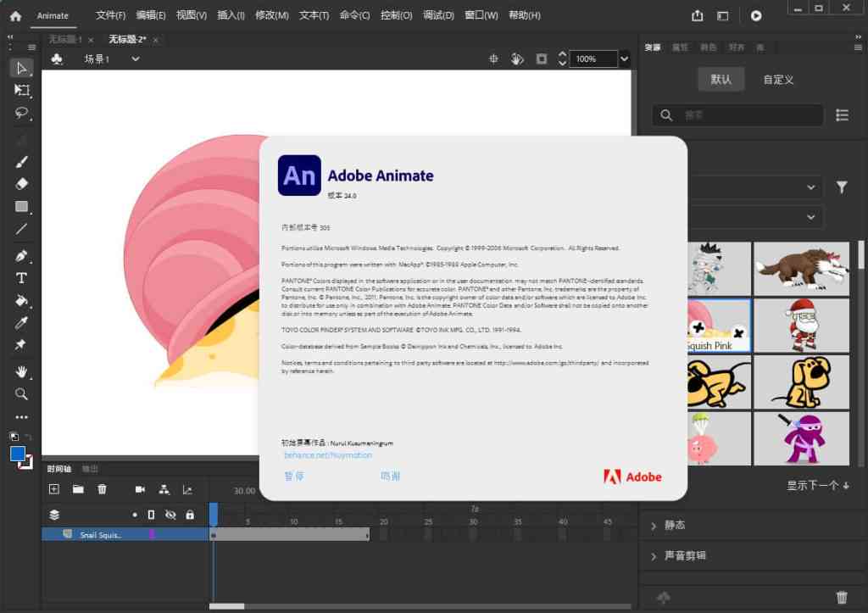Select the Eraser tool
Image resolution: width=868 pixels, height=613 pixels.
click(21, 184)
